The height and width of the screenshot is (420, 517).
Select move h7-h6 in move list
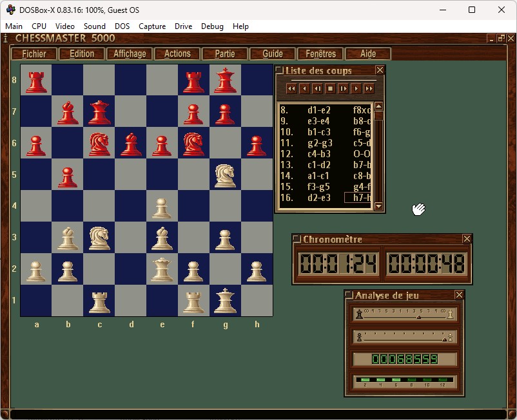pyautogui.click(x=358, y=198)
